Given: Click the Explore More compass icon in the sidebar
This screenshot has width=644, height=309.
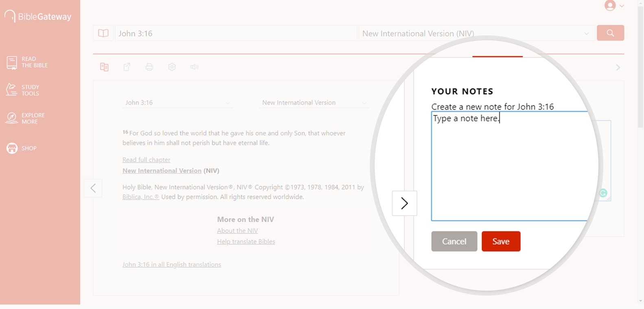Looking at the screenshot, I should coord(12,118).
